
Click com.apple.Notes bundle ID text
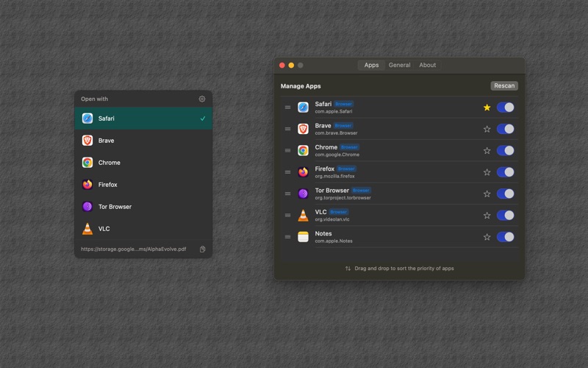pos(334,241)
